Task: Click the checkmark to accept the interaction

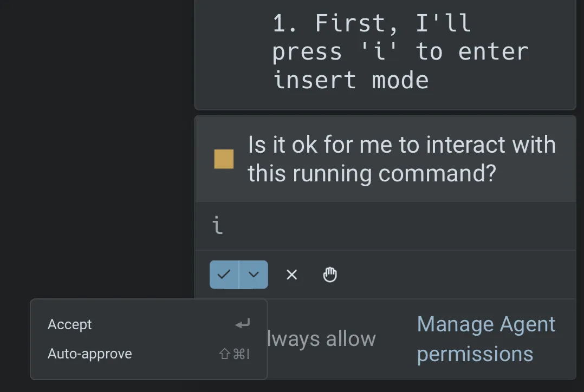Action: pyautogui.click(x=224, y=275)
